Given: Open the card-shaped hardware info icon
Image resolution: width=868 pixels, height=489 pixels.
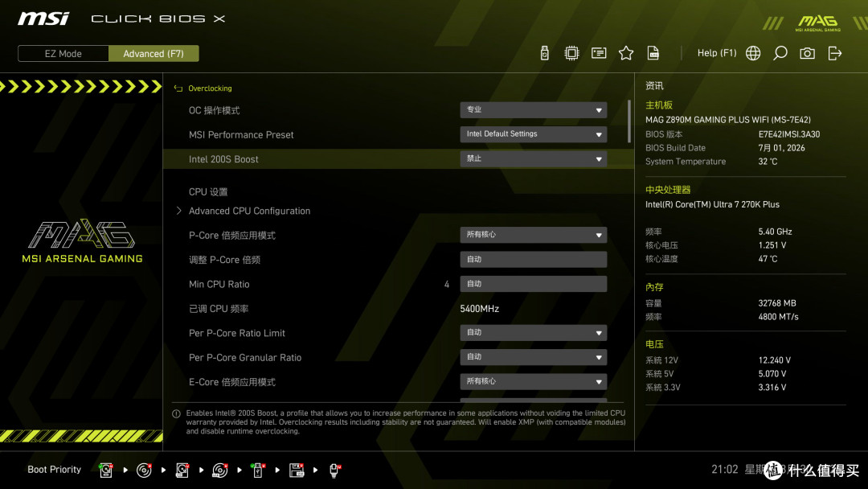Looking at the screenshot, I should click(599, 53).
